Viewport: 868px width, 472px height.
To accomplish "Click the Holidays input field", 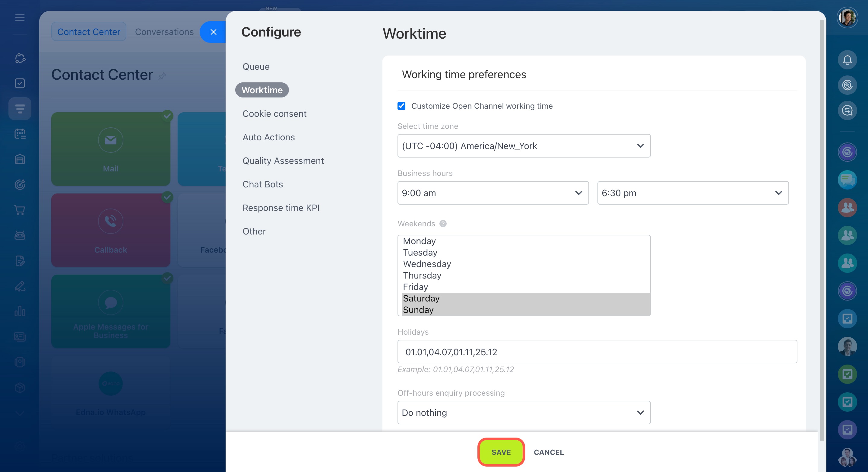I will pyautogui.click(x=597, y=352).
